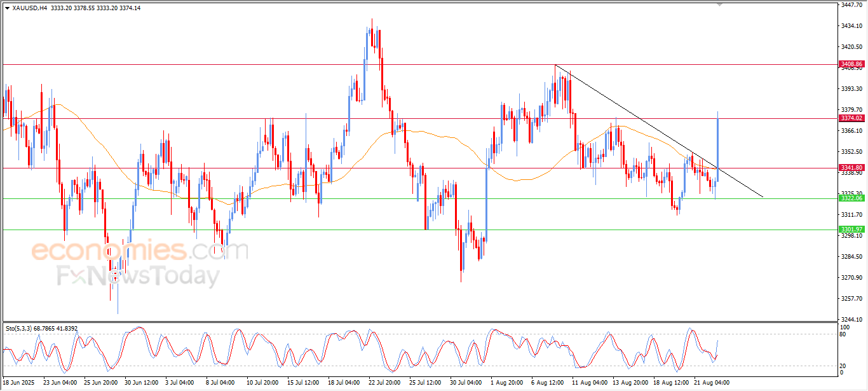
Task: Click the 3311.70 price axis label
Action: pos(853,215)
